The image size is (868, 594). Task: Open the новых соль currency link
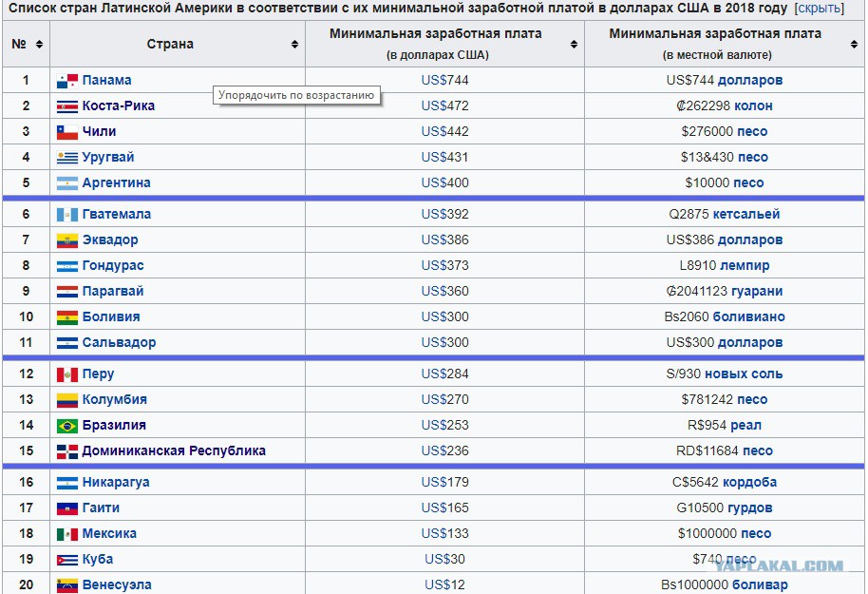(x=744, y=374)
